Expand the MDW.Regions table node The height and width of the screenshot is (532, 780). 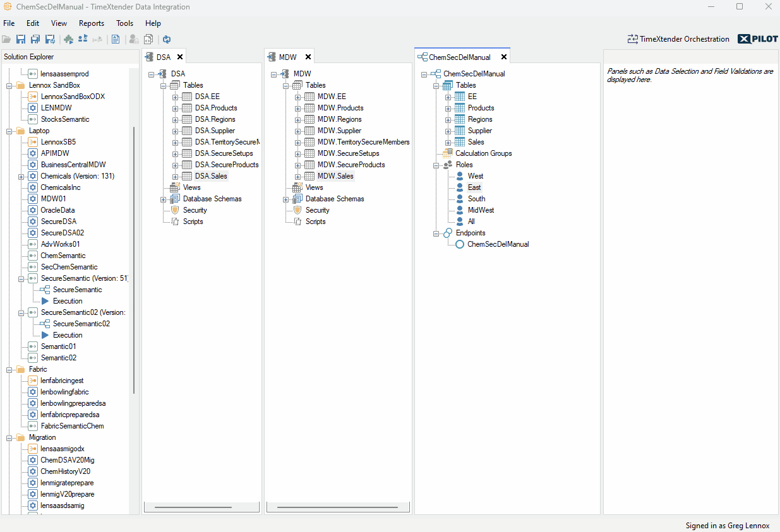(x=298, y=120)
